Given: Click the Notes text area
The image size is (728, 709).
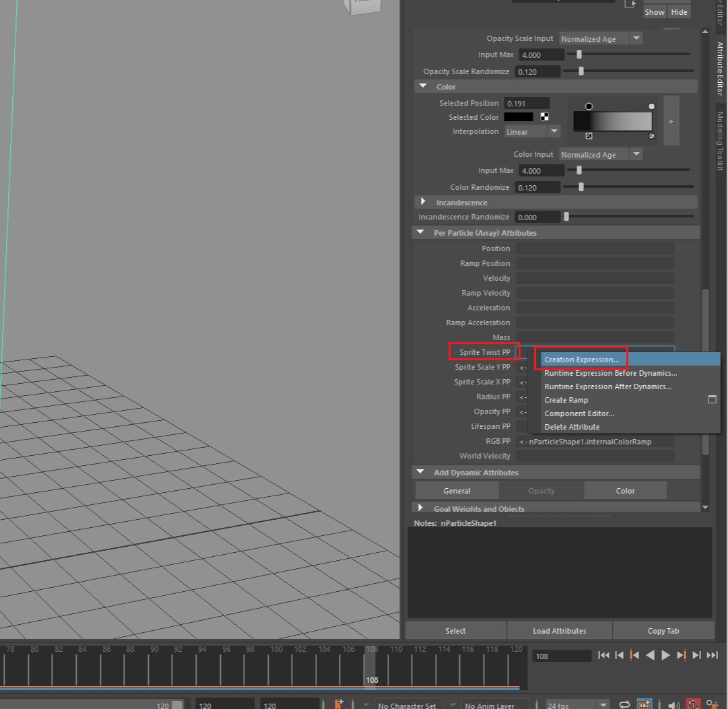Looking at the screenshot, I should coord(560,572).
